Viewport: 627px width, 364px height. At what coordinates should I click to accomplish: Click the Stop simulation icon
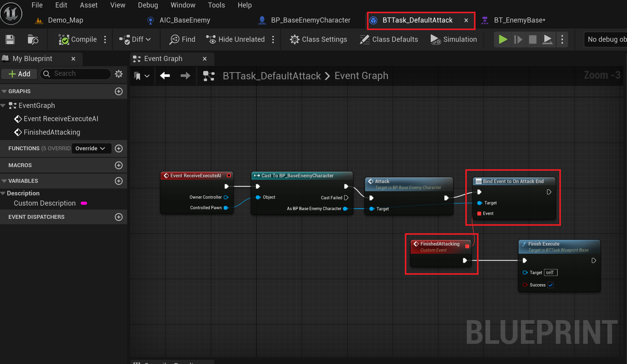(533, 39)
